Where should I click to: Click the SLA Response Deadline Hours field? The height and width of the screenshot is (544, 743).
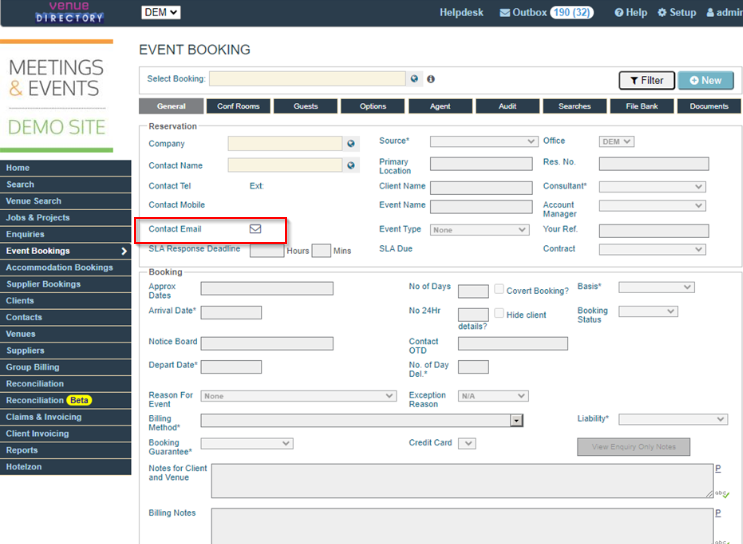(267, 251)
